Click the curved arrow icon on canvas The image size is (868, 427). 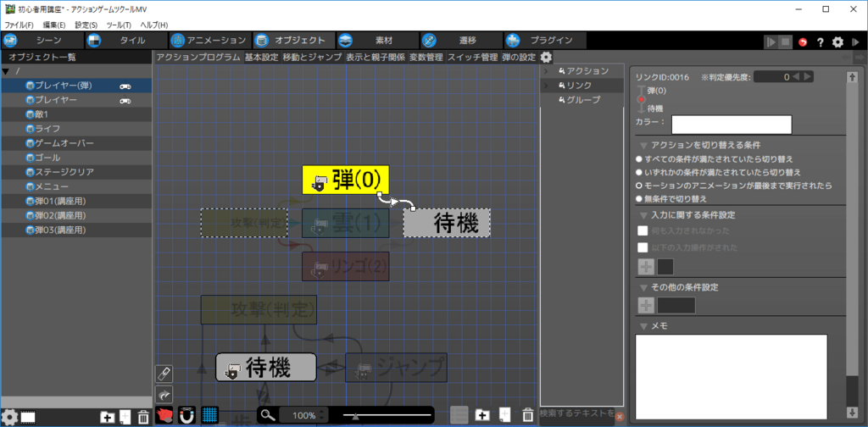pos(164,394)
